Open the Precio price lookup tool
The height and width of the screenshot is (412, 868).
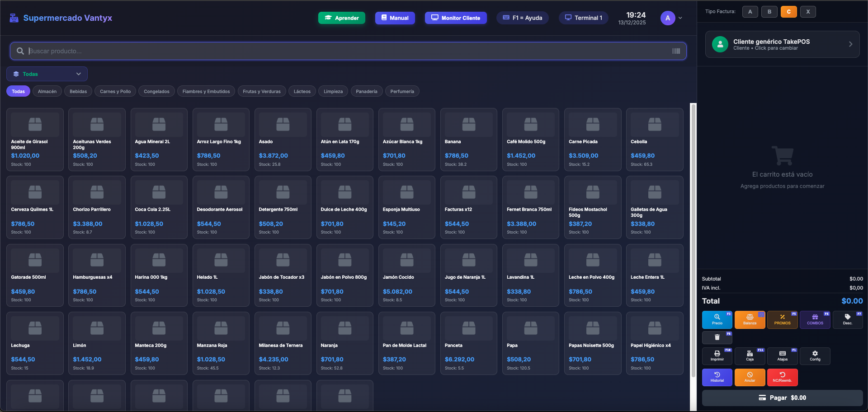pos(717,319)
